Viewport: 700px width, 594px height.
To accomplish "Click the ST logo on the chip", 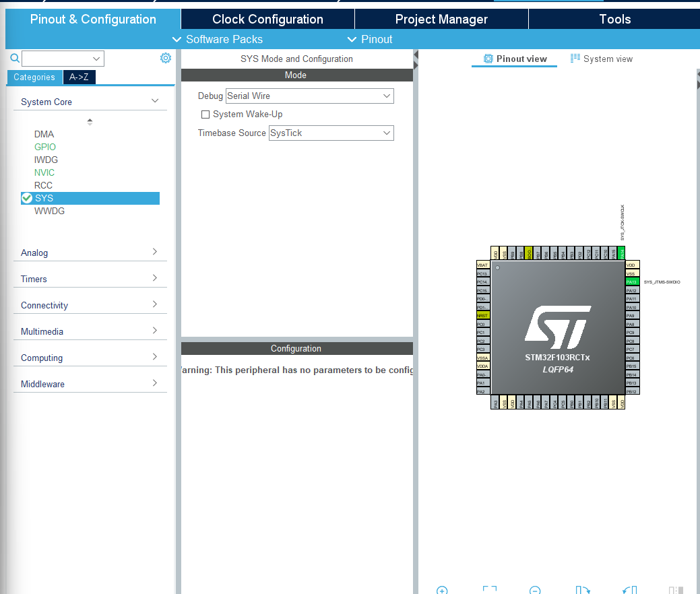I will pos(558,327).
